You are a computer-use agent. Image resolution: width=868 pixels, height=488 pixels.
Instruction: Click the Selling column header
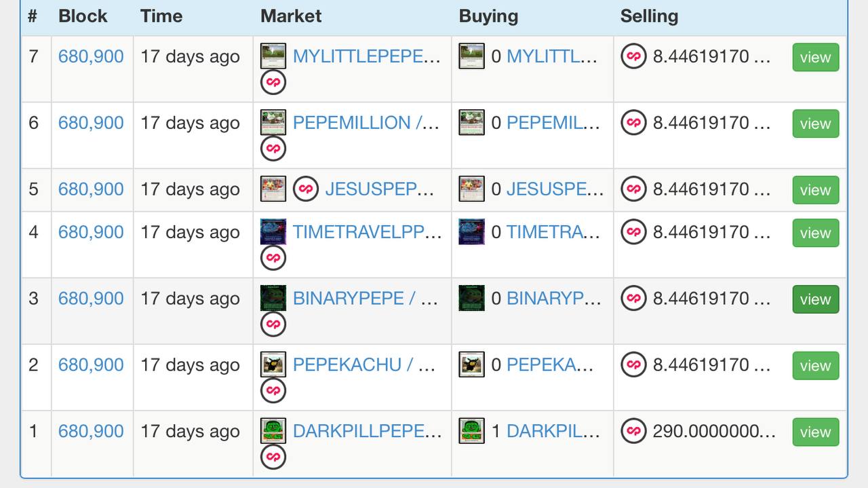point(649,16)
